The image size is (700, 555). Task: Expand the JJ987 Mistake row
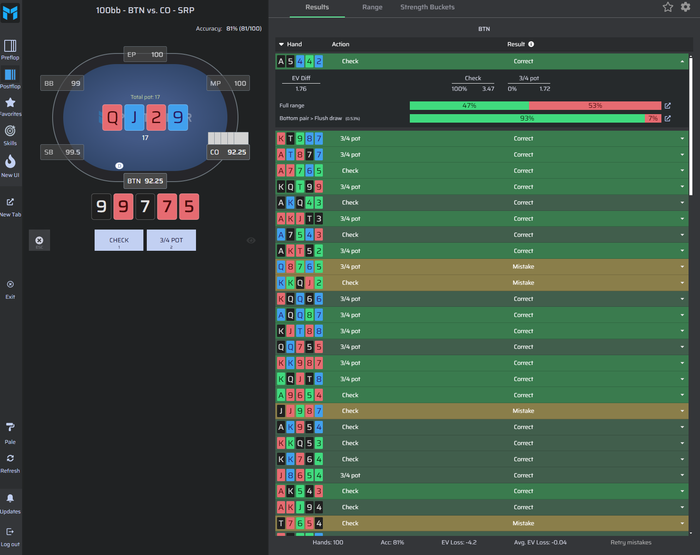482,411
